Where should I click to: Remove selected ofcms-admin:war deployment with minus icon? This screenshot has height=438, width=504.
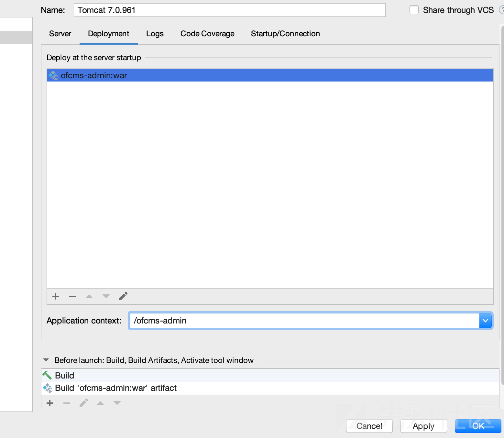(72, 296)
